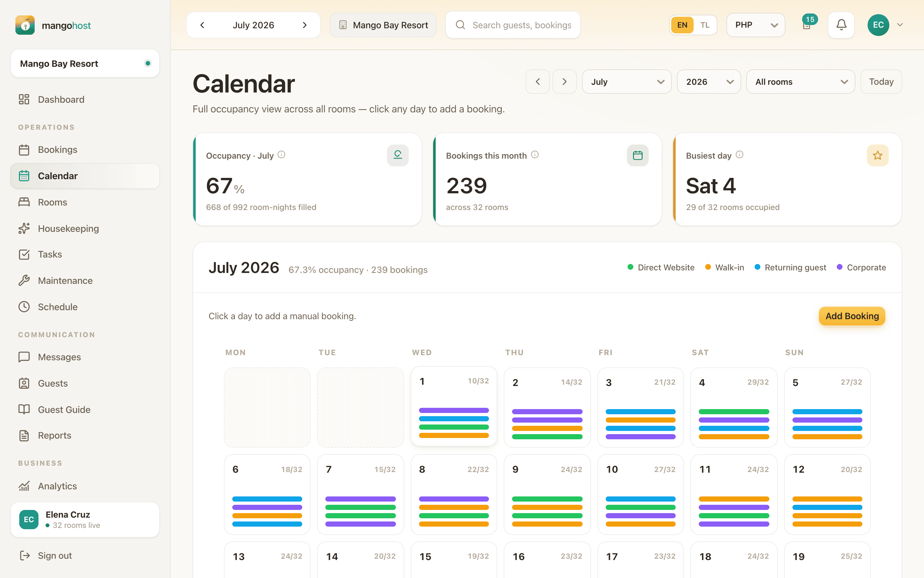The height and width of the screenshot is (578, 924).
Task: Click the Bookings sidebar icon
Action: 24,150
